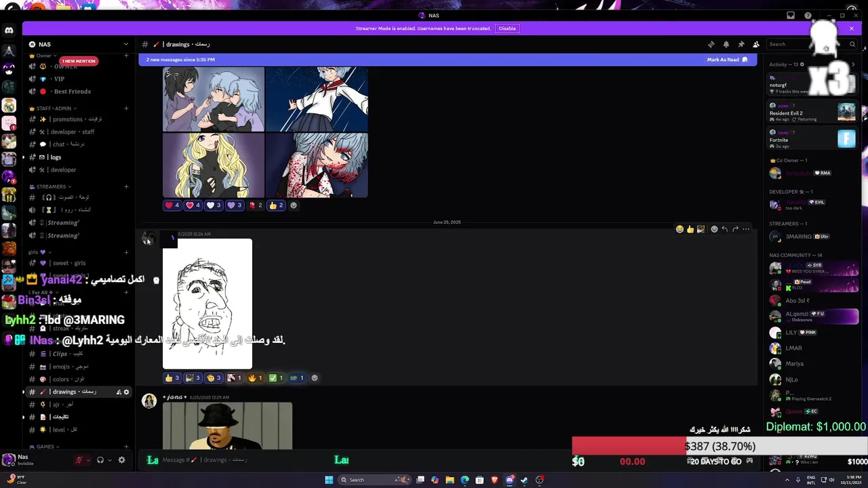Click Forward arrow on hovered message
Image resolution: width=868 pixels, height=488 pixels.
pos(735,229)
